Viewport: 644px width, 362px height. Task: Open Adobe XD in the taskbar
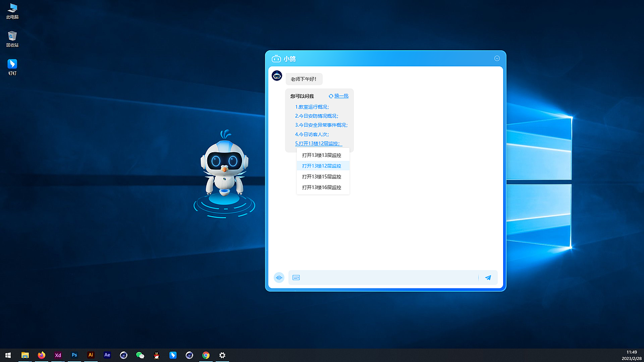(x=58, y=355)
